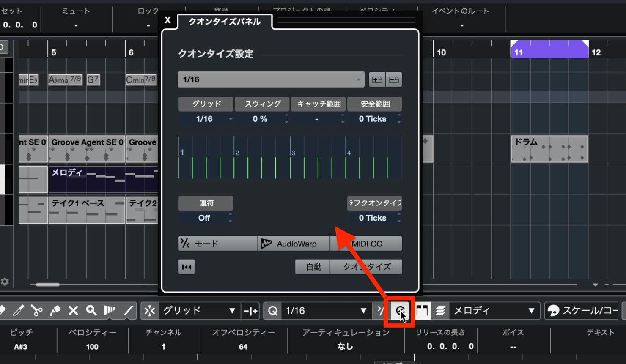Select the Glue tool
Viewport: 626px width, 364px height.
(x=55, y=311)
